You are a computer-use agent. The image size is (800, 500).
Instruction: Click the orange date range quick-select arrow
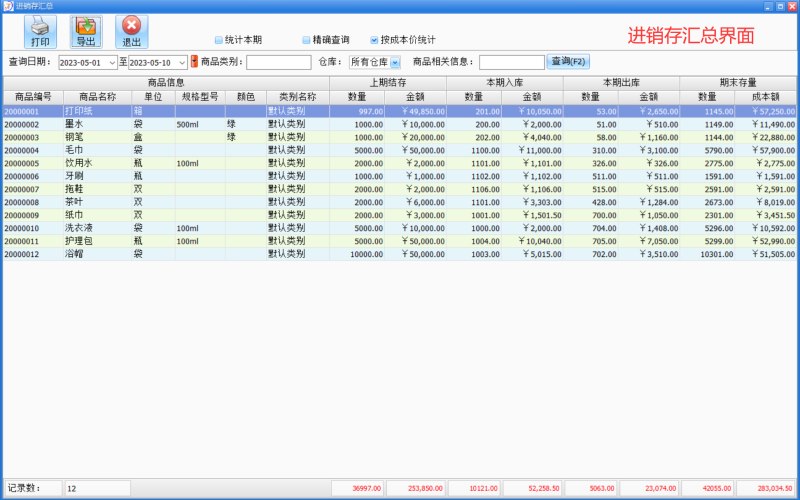coord(194,62)
